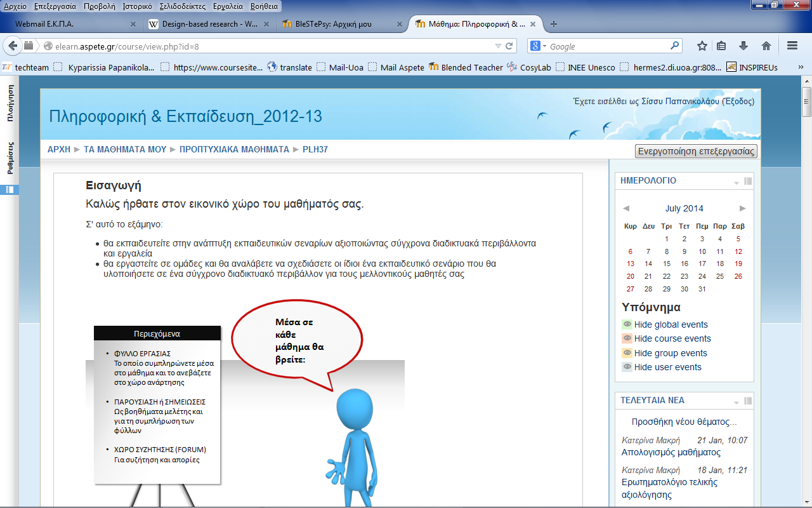812x508 pixels.
Task: Open the Mail Aspete bookmark
Action: [396, 67]
